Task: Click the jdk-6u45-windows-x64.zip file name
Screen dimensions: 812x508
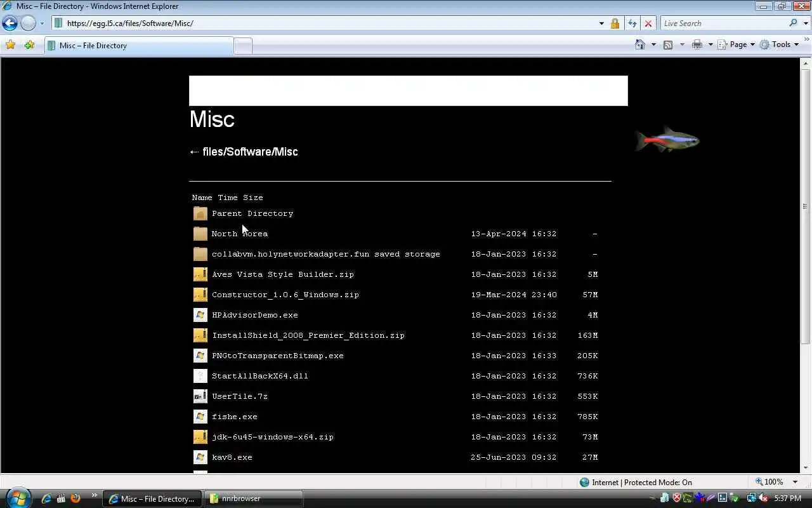Action: (x=273, y=437)
